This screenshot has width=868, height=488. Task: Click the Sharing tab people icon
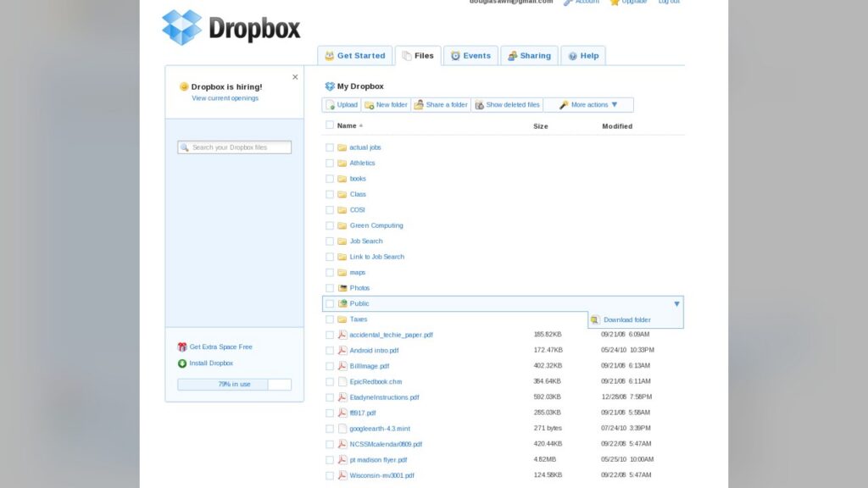tap(513, 56)
